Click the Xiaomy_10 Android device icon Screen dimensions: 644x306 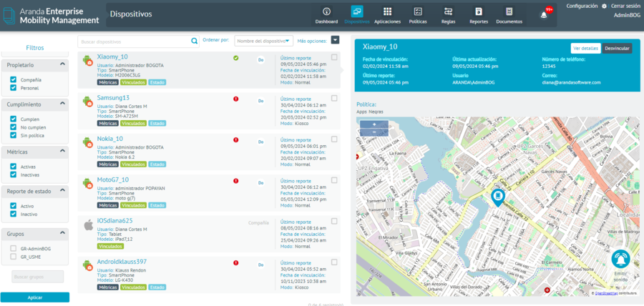(x=87, y=61)
